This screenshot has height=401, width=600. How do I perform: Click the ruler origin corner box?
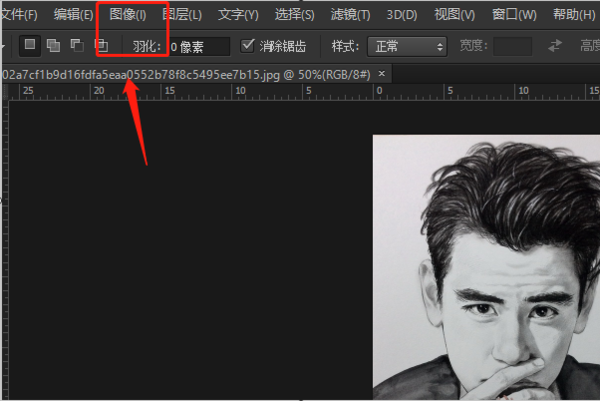coord(5,92)
